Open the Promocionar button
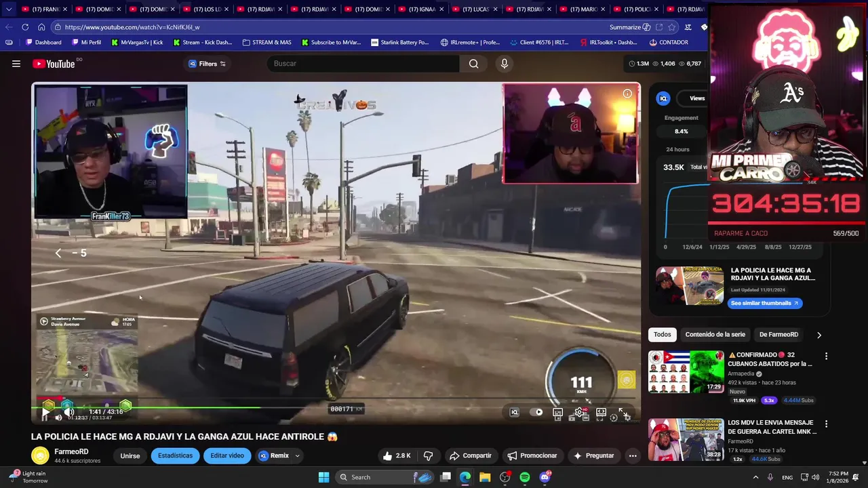This screenshot has height=488, width=868. [532, 455]
